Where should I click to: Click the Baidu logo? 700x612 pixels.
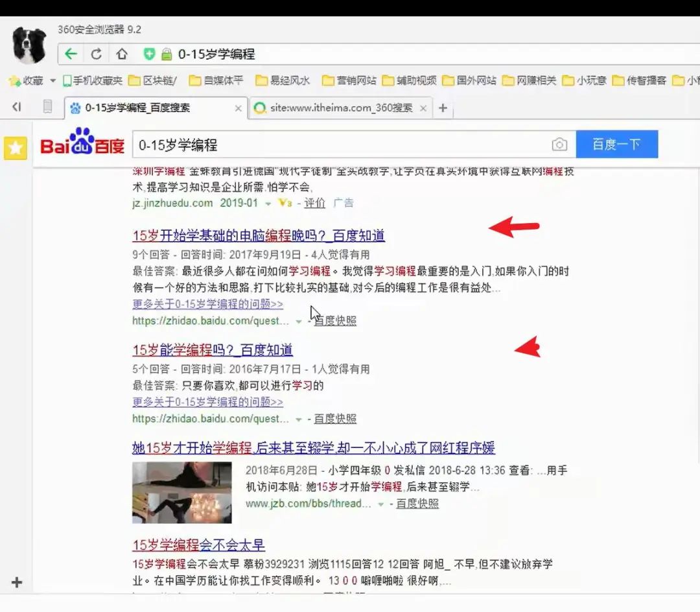point(82,143)
